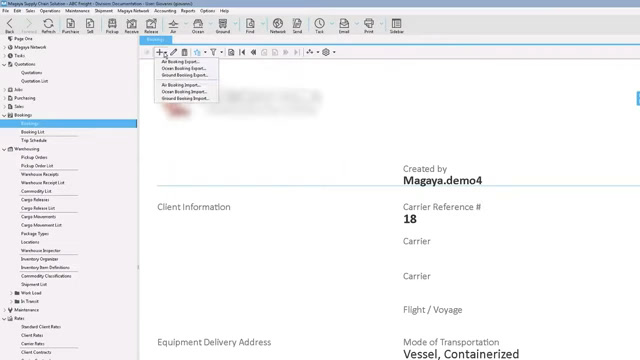Open dropdown arrow beside gear icon
Viewport: 640px width, 360px height.
(x=334, y=52)
